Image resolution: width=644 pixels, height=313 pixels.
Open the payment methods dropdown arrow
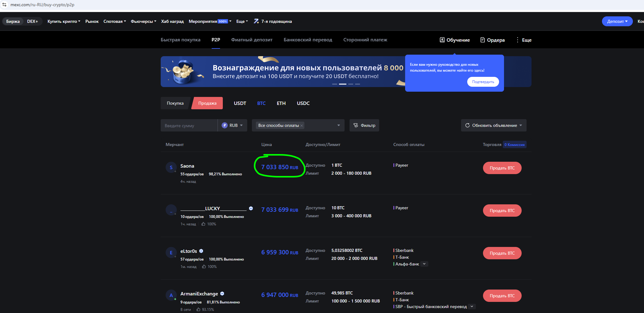point(339,125)
